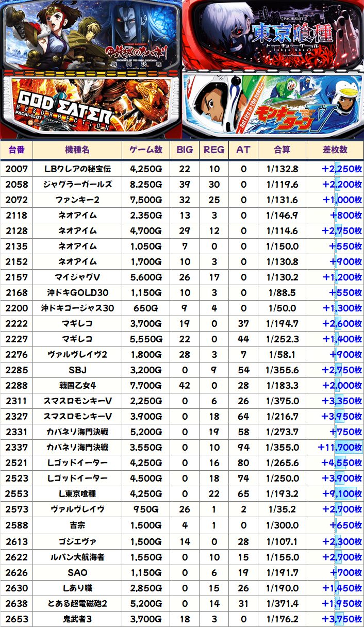Click the REG column header
The image size is (364, 627).
214,150
